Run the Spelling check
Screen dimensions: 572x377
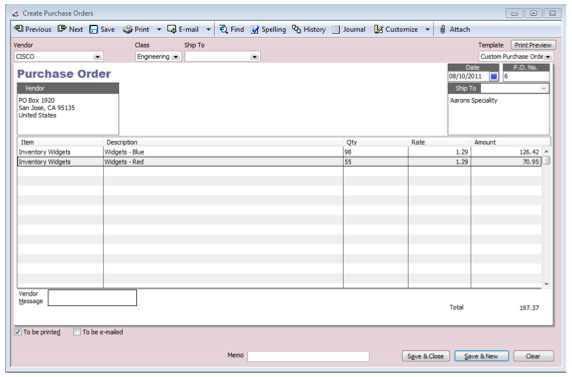click(268, 29)
